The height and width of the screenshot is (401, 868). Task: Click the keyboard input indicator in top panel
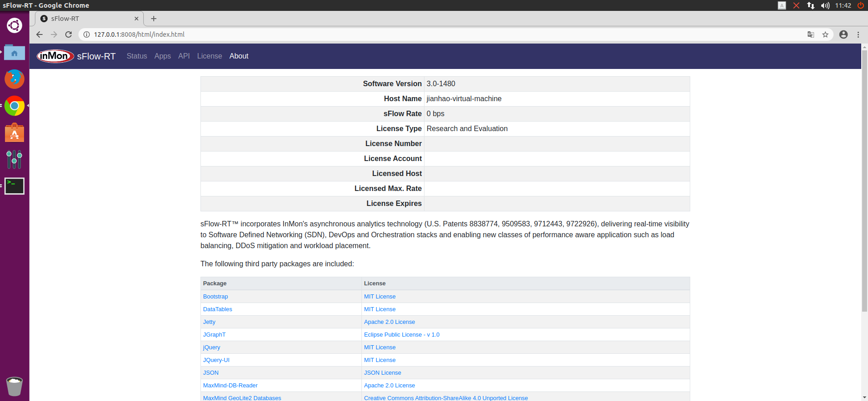click(782, 5)
